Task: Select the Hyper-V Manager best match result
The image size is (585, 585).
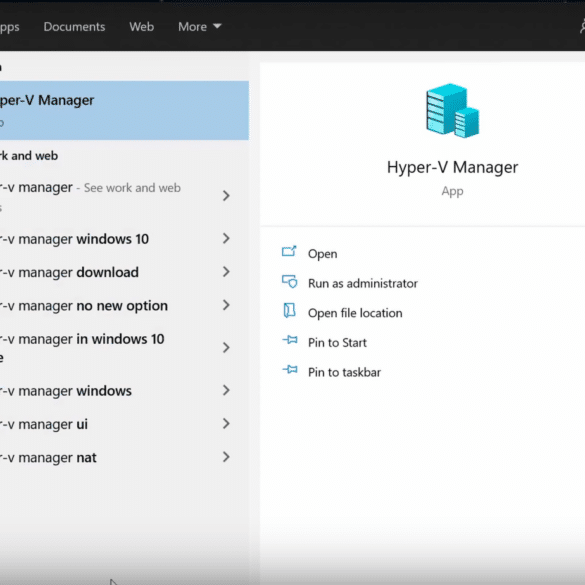Action: [x=124, y=110]
